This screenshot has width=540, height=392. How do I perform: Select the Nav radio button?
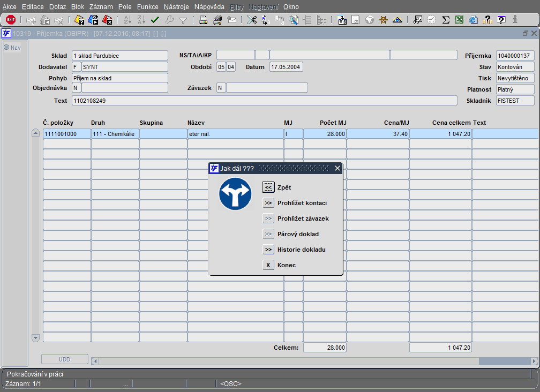6,48
